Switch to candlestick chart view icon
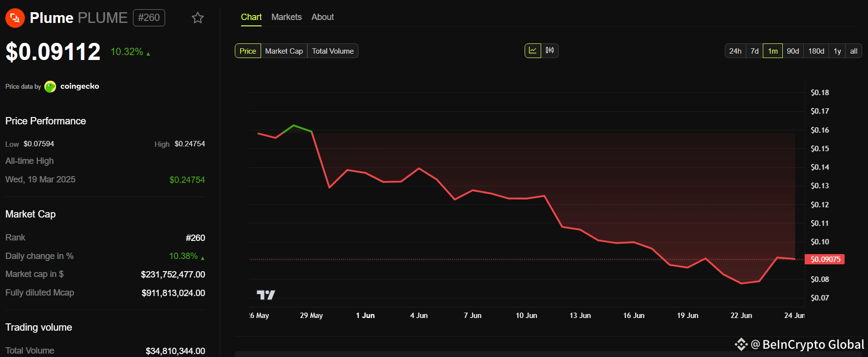The height and width of the screenshot is (357, 868). (550, 51)
